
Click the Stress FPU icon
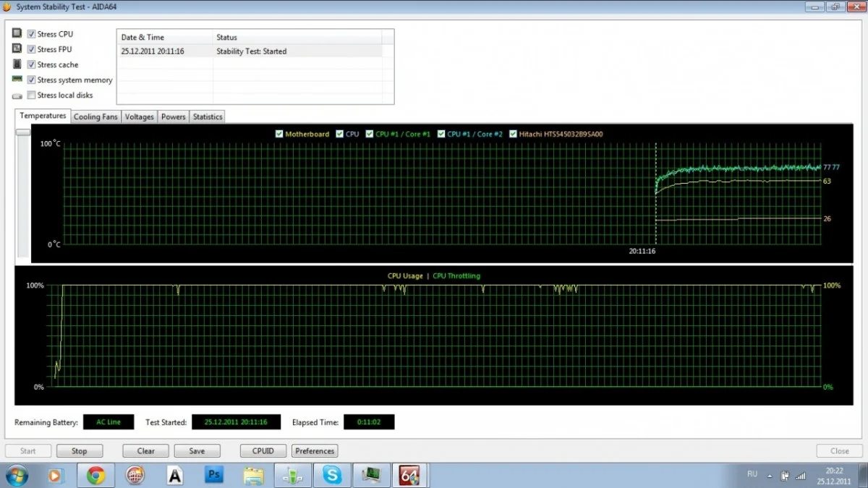(x=17, y=48)
